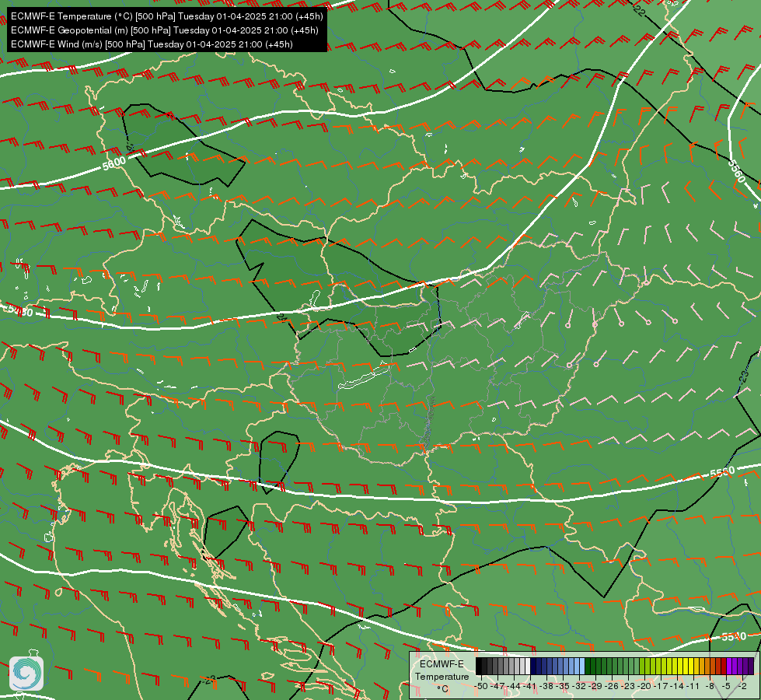Pick the bright yellow swatch above -14
Viewport: 761px width, 700px height.
coord(680,666)
